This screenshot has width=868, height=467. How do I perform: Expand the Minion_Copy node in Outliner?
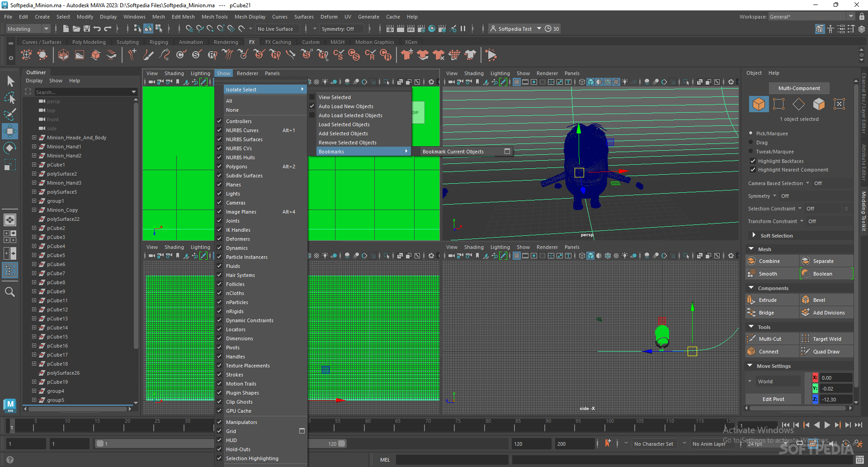(34, 210)
